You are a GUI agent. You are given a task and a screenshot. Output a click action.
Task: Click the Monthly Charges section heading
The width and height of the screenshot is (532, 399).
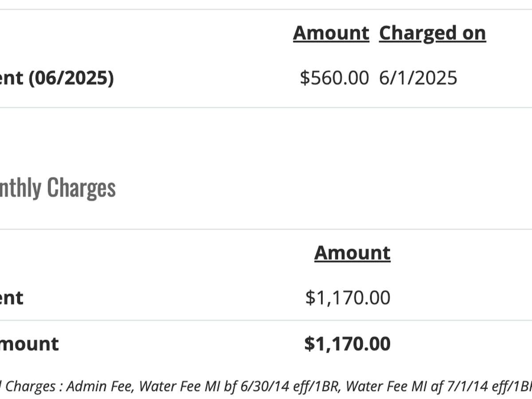(x=58, y=188)
